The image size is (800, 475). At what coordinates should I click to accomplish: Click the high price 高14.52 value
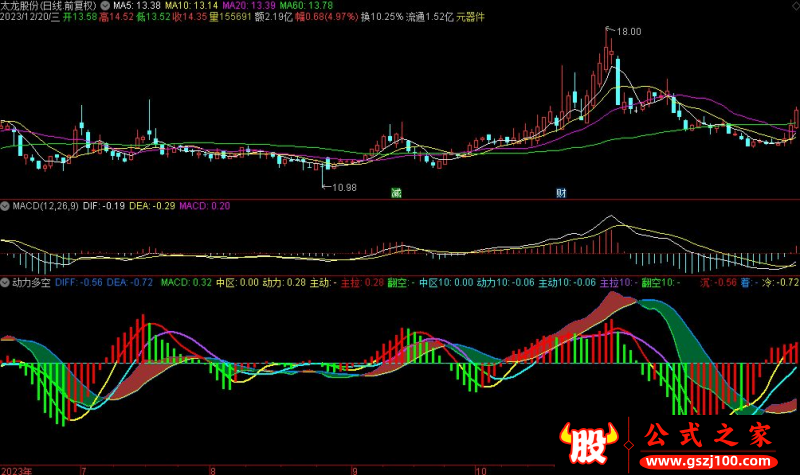point(116,17)
